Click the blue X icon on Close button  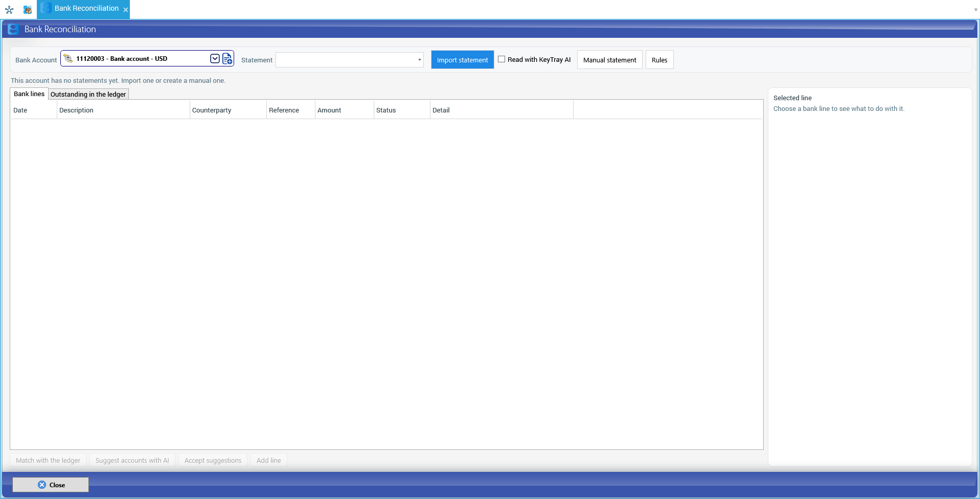point(42,485)
